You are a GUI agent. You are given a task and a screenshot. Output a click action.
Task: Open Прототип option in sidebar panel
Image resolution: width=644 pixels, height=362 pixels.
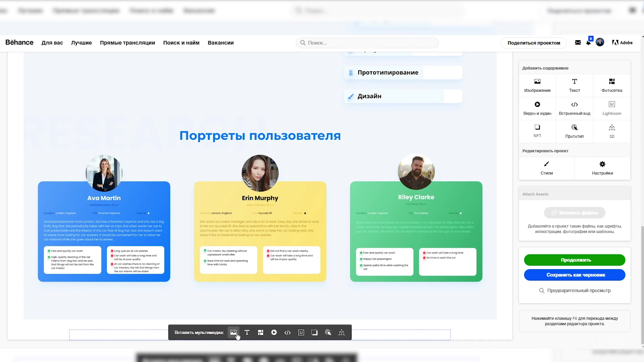point(574,131)
